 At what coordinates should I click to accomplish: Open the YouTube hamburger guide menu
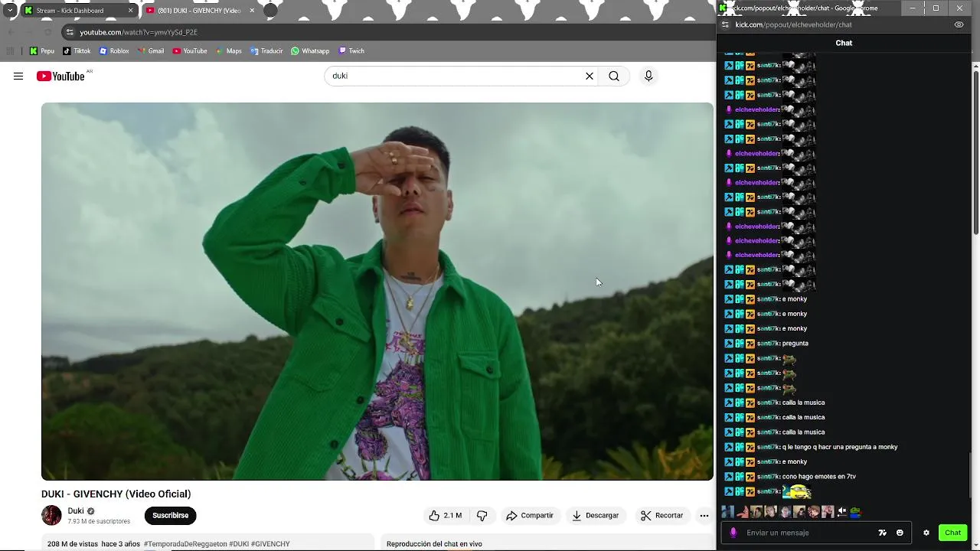pyautogui.click(x=18, y=76)
